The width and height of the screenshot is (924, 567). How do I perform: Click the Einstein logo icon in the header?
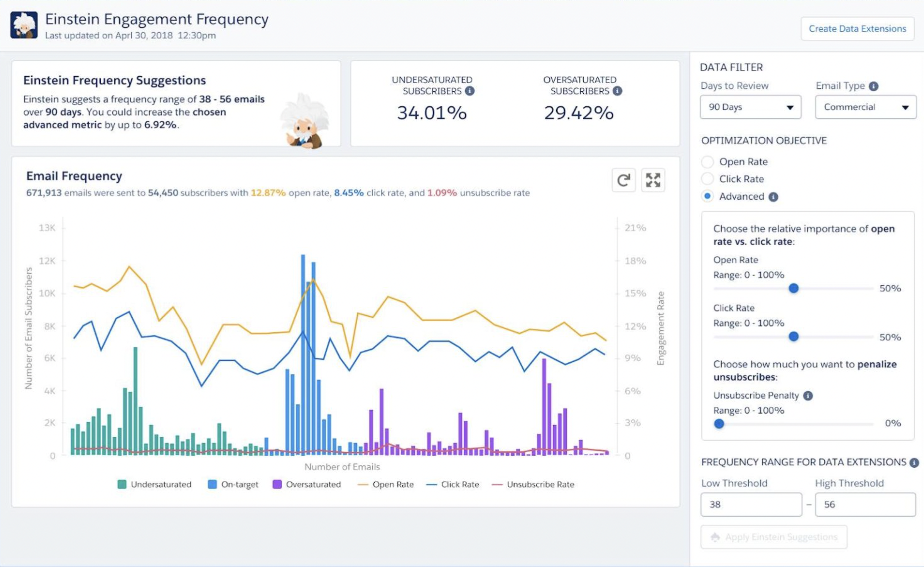[24, 25]
